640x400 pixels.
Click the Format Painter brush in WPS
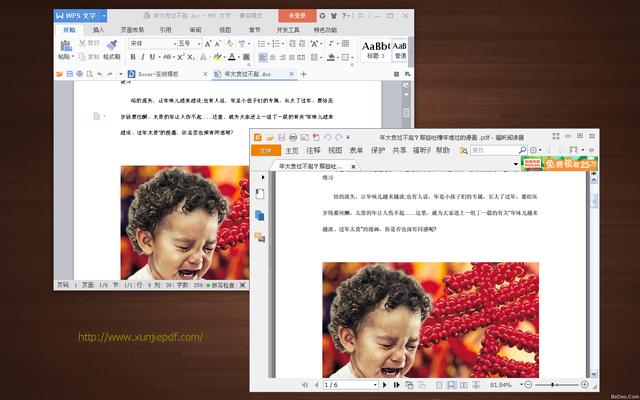coord(112,46)
